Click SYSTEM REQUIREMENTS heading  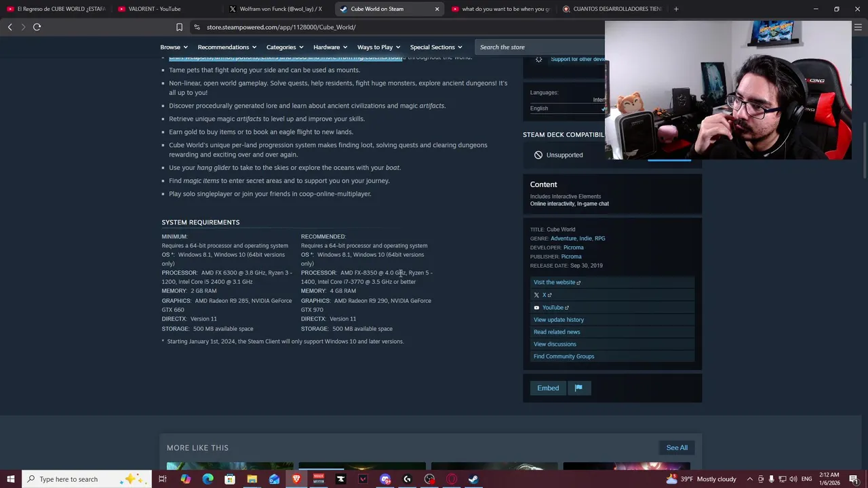[x=201, y=222]
